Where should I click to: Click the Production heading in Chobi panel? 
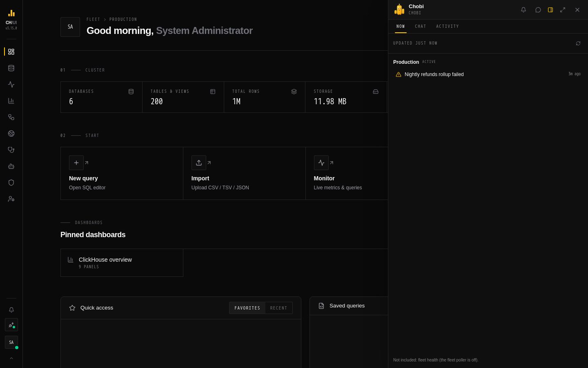click(x=406, y=62)
